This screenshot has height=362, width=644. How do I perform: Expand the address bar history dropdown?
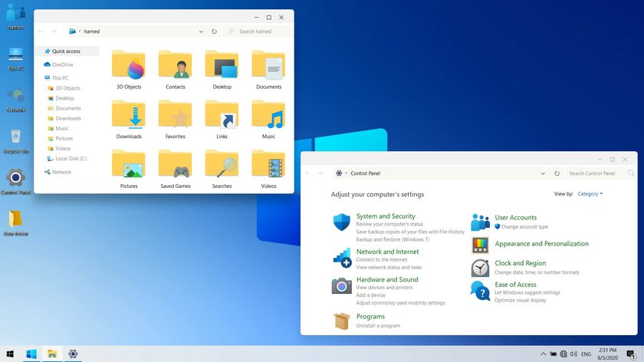(201, 31)
